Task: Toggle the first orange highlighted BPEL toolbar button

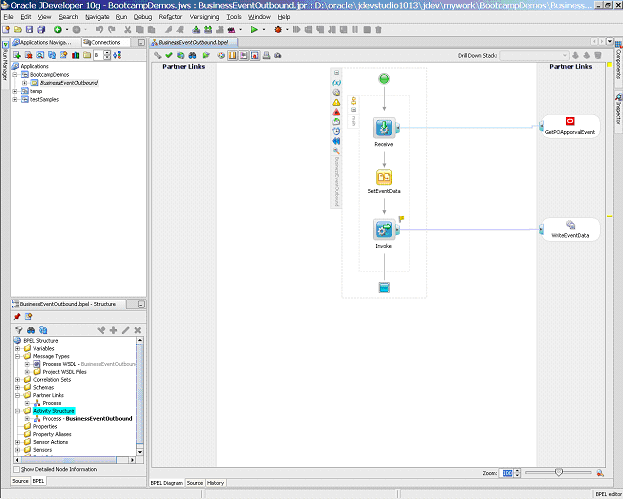Action: click(x=232, y=55)
